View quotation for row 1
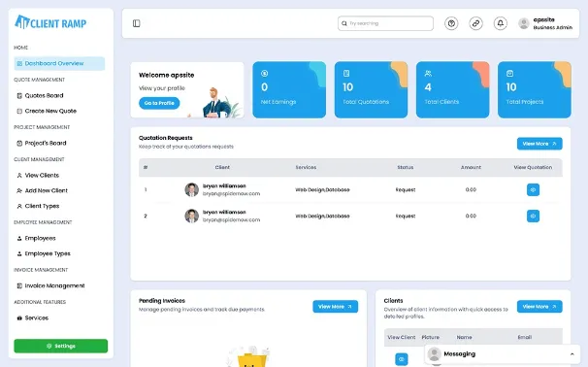Image resolution: width=588 pixels, height=367 pixels. pyautogui.click(x=533, y=190)
